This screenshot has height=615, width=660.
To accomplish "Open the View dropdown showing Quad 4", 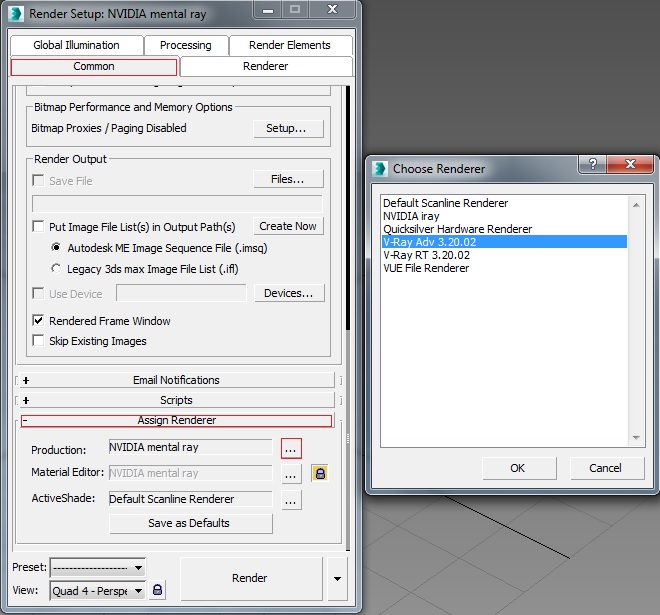I will (98, 591).
